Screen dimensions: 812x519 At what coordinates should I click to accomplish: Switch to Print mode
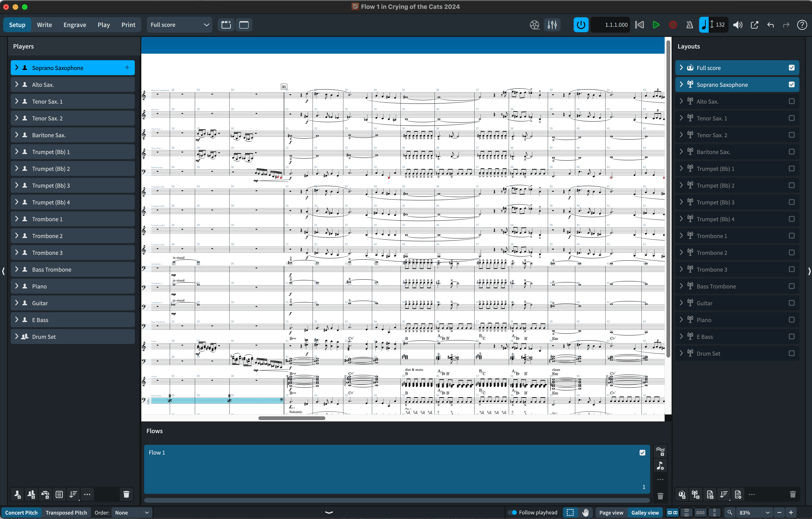pos(128,25)
